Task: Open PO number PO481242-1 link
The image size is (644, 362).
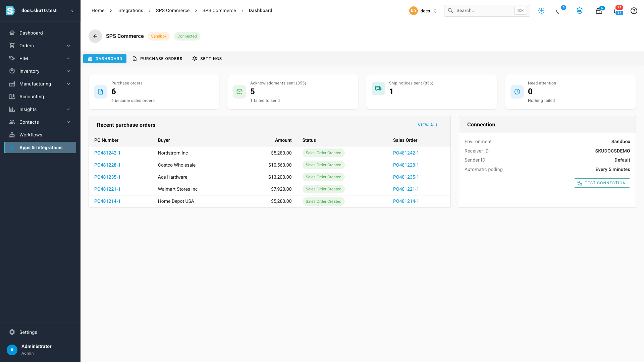Action: click(x=107, y=153)
